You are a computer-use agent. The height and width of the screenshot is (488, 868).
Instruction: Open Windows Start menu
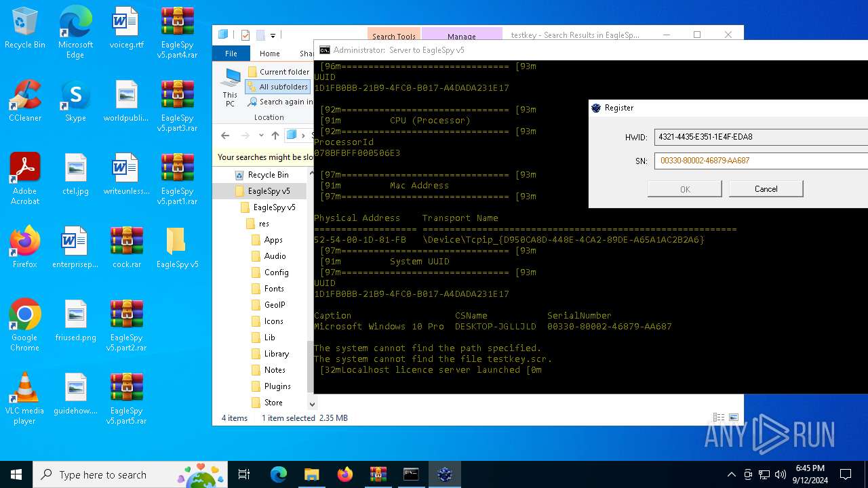point(16,474)
